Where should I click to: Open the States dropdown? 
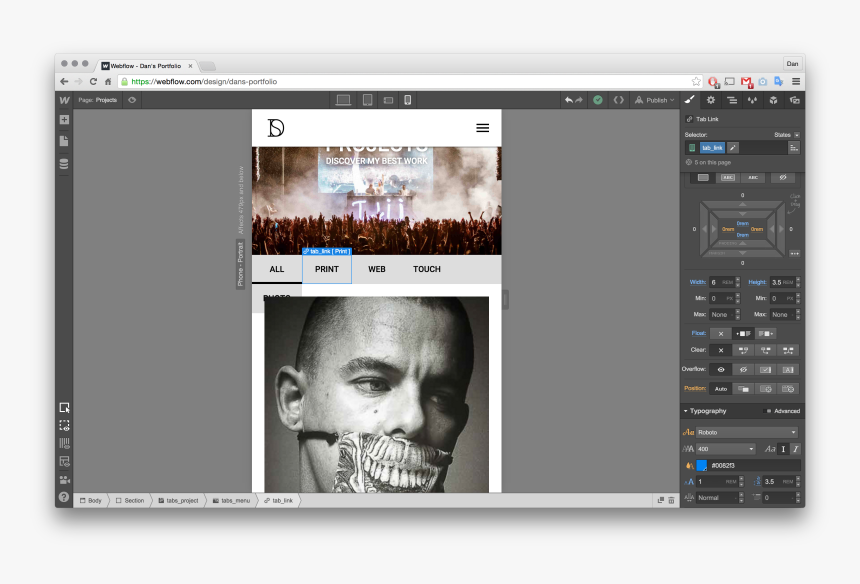796,134
